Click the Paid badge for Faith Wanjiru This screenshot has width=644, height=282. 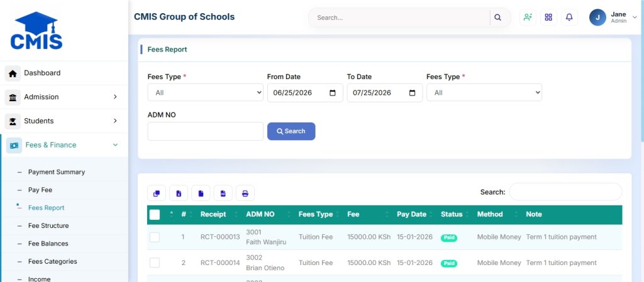(x=449, y=238)
